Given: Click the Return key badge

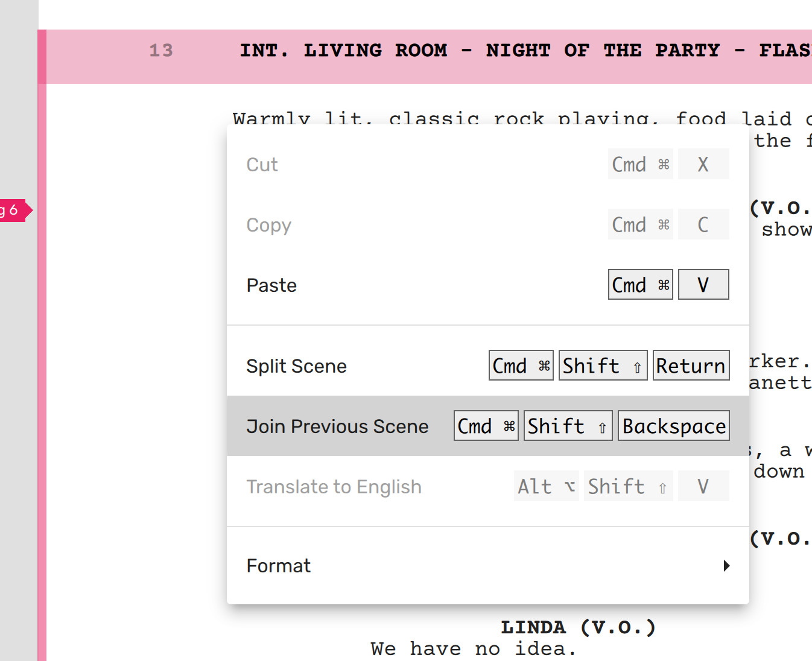Looking at the screenshot, I should click(691, 365).
